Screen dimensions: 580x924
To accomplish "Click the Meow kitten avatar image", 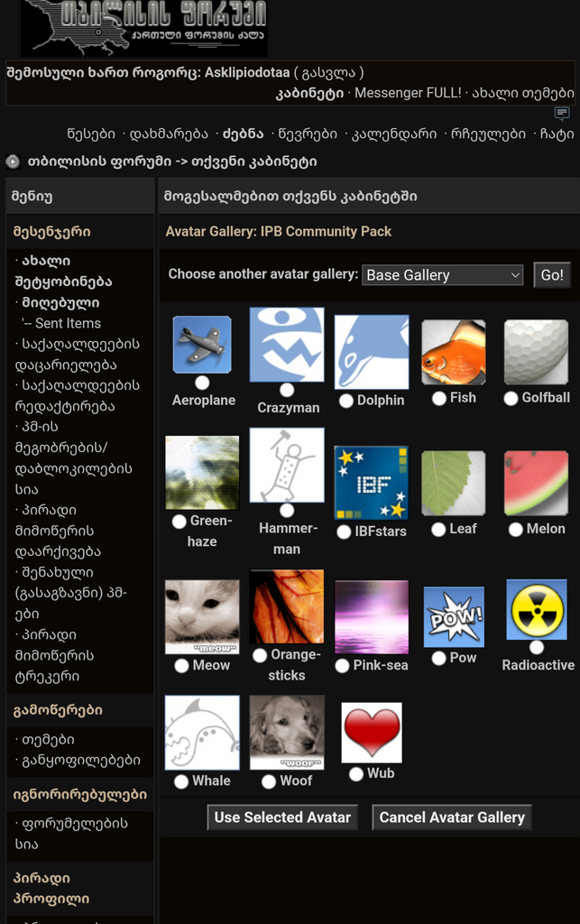I will (202, 617).
